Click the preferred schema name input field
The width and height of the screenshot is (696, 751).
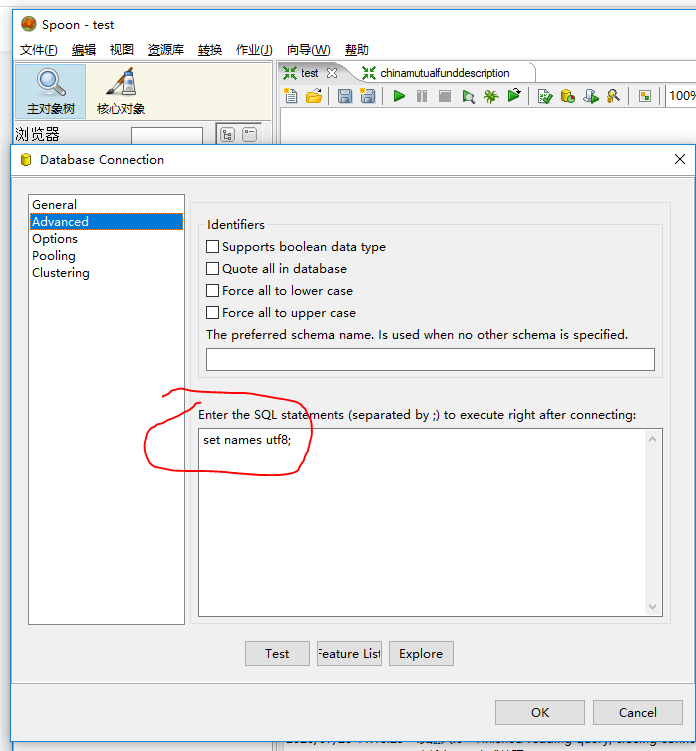point(430,359)
